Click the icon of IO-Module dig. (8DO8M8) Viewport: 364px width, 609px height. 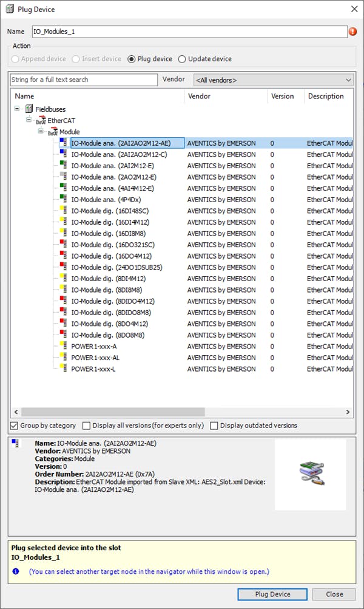pos(63,333)
